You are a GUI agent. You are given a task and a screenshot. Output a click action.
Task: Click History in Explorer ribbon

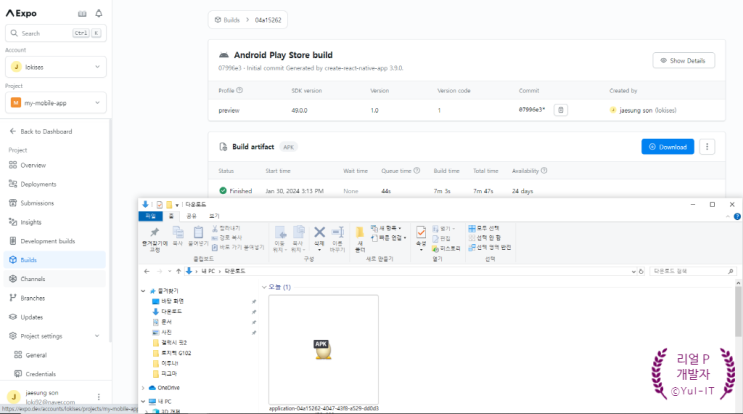[x=446, y=248]
